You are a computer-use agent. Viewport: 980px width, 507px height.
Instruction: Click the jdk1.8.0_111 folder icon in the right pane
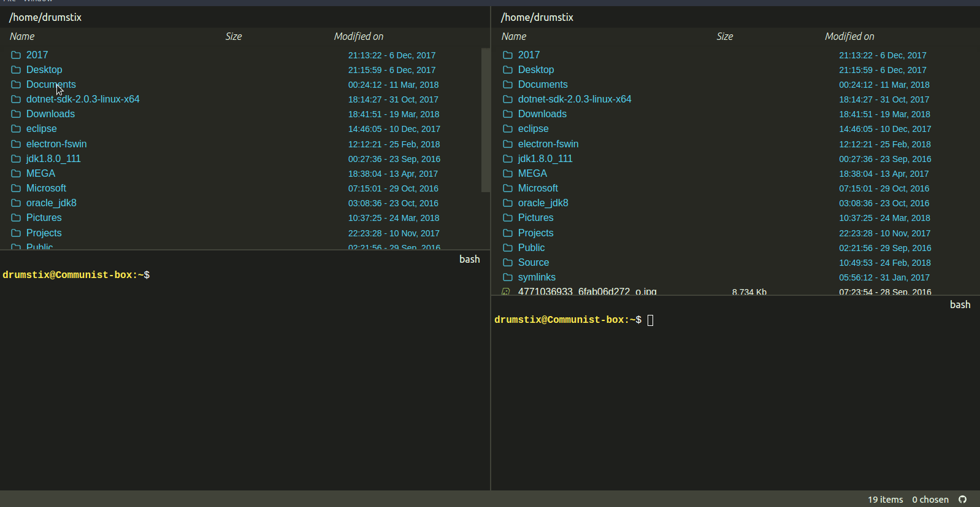[x=508, y=159]
